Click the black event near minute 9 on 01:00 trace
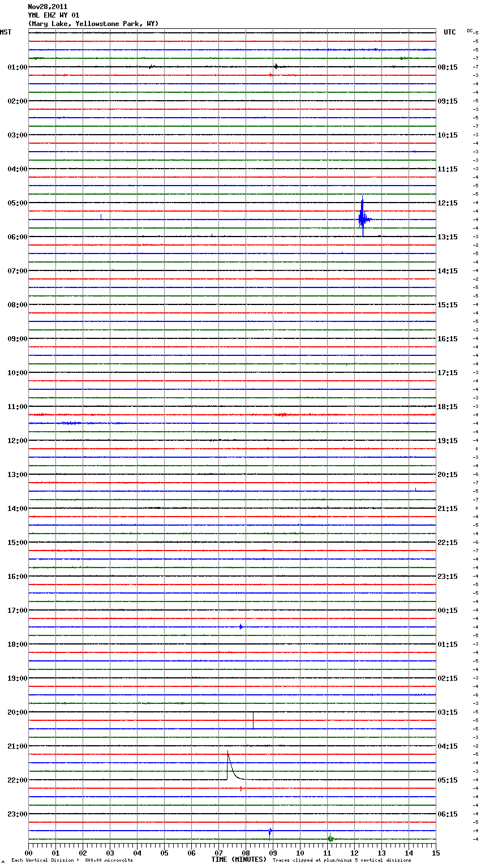This screenshot has height=868, width=481. click(276, 67)
